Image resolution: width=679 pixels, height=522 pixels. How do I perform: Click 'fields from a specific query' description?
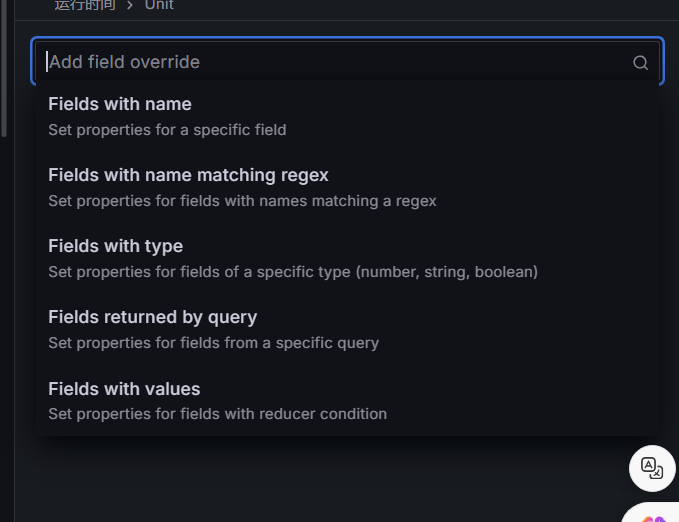[213, 343]
